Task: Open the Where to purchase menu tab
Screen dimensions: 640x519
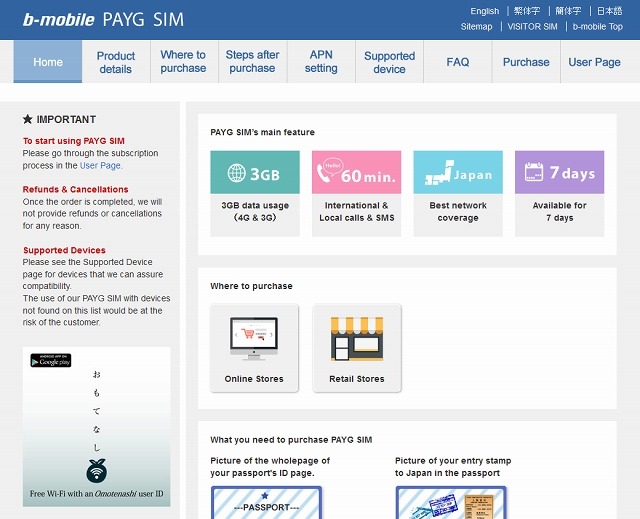Action: [183, 62]
